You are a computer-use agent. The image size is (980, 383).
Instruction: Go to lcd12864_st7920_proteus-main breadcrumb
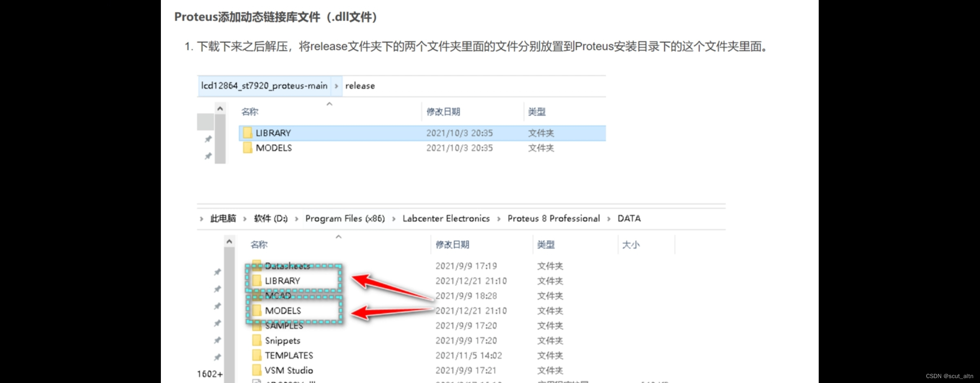coord(264,86)
